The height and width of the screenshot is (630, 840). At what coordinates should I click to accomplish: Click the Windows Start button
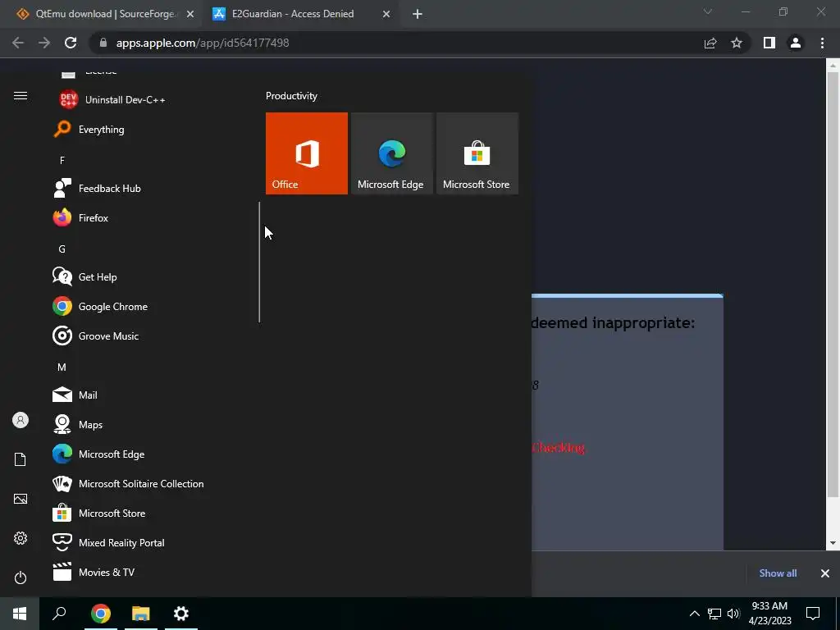coord(20,614)
